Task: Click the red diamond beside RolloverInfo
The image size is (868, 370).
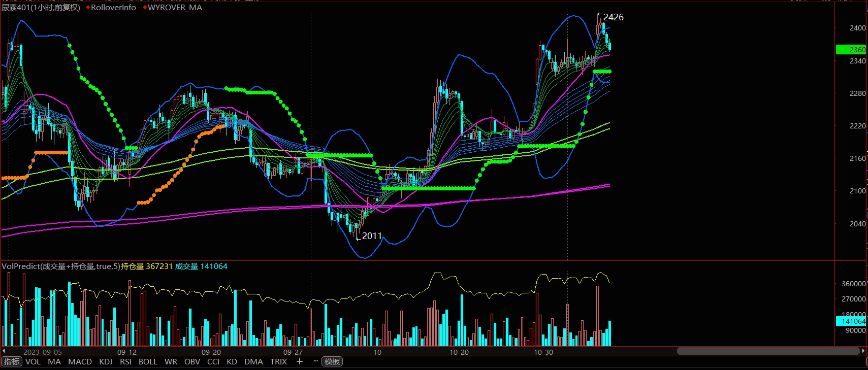Action: (x=88, y=8)
